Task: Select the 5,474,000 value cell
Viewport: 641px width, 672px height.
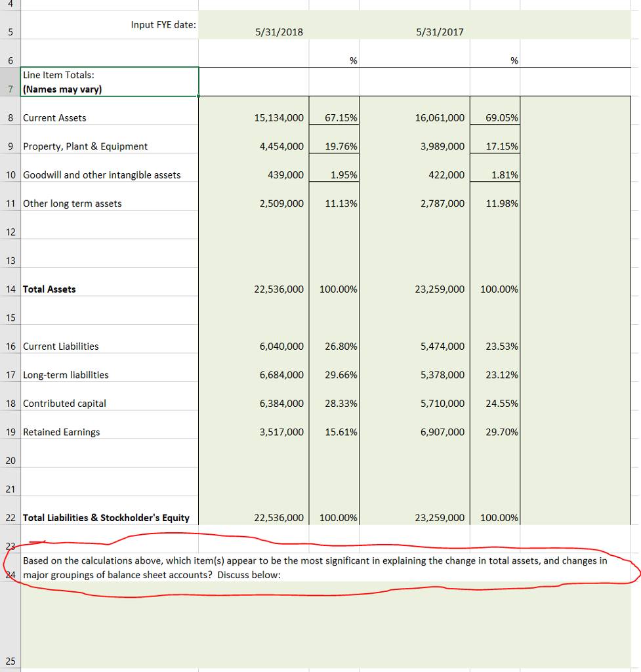Action: tap(415, 339)
